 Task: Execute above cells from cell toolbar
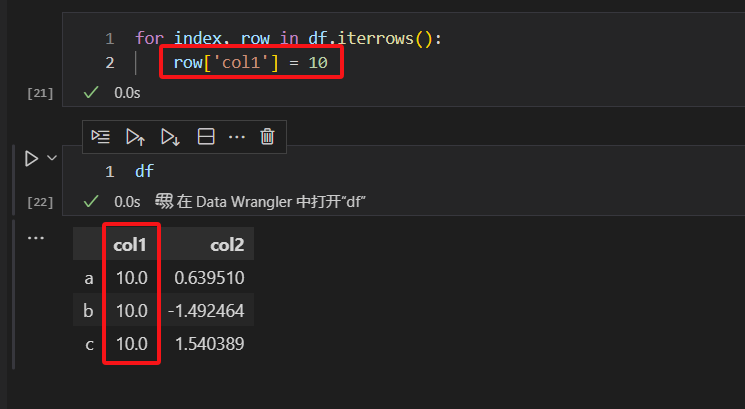click(135, 137)
